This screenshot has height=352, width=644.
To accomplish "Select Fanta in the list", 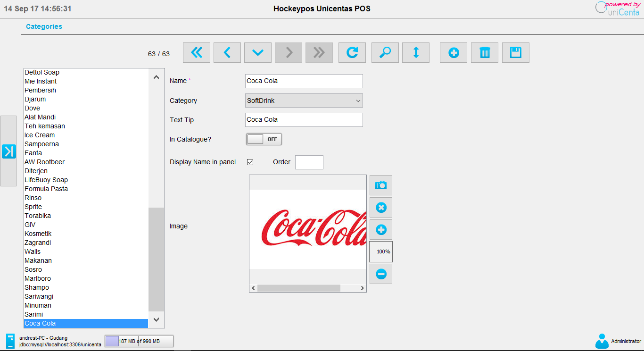I will point(86,153).
